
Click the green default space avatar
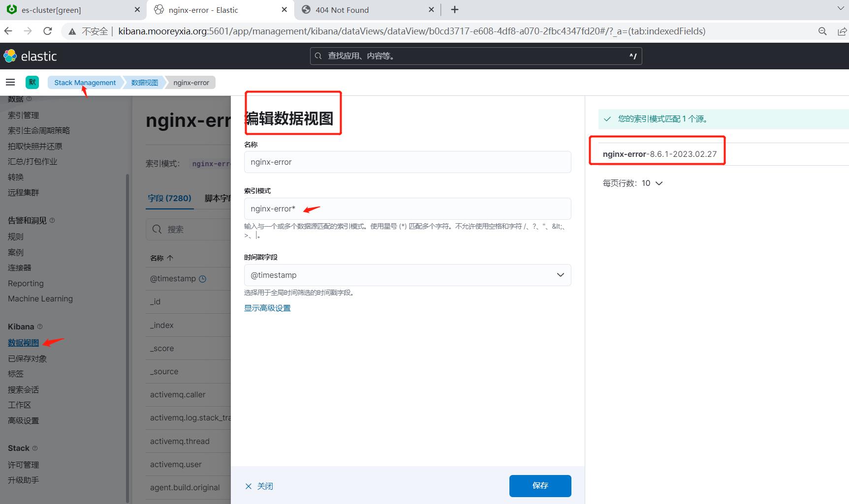pyautogui.click(x=32, y=82)
